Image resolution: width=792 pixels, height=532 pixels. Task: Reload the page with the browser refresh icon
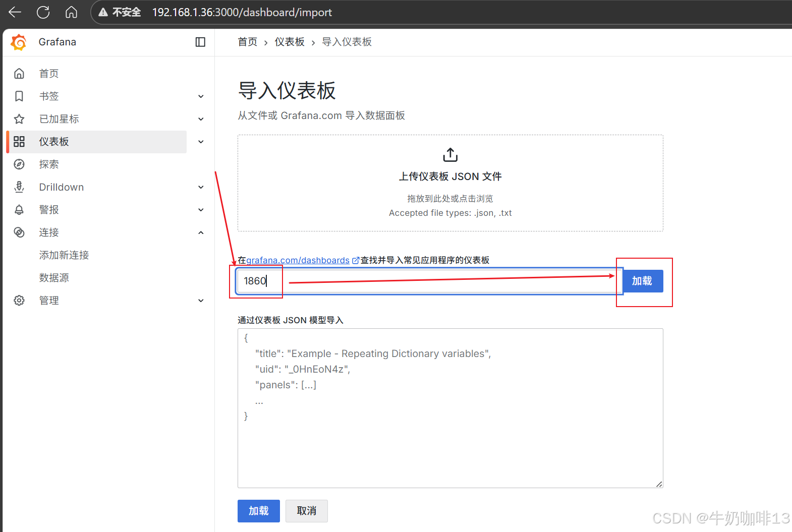43,12
